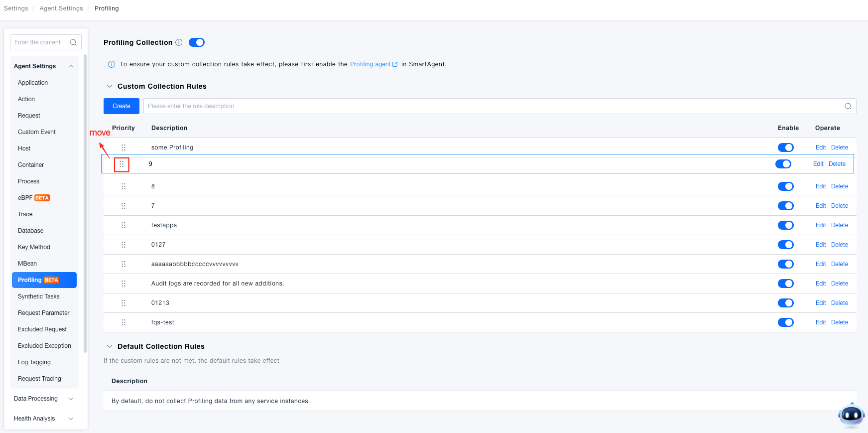This screenshot has width=868, height=433.
Task: Click the drag handle for rule 01213
Action: (x=124, y=303)
